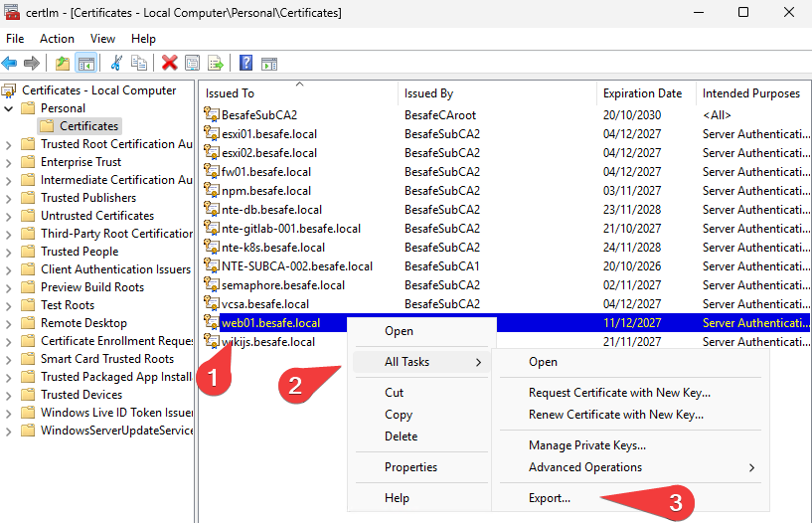Select the nte-gitlab-001.besafe.local certificate
Screen dimensions: 812x523
point(291,229)
